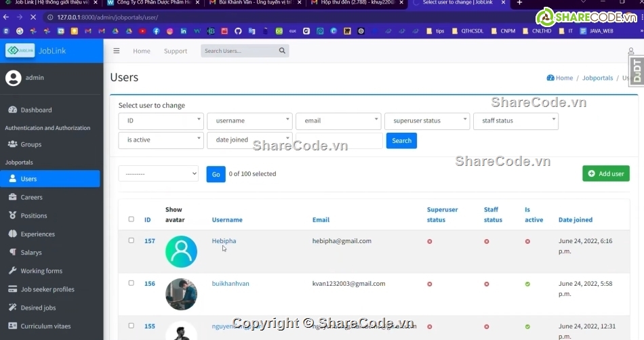Screen dimensions: 644x340
Task: Open the Hebipha username link
Action: (x=224, y=240)
